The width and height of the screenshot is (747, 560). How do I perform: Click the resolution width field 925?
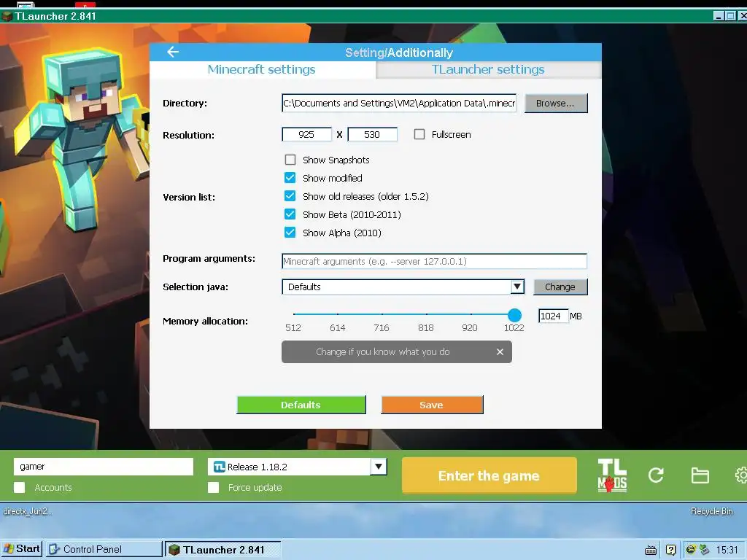click(307, 135)
